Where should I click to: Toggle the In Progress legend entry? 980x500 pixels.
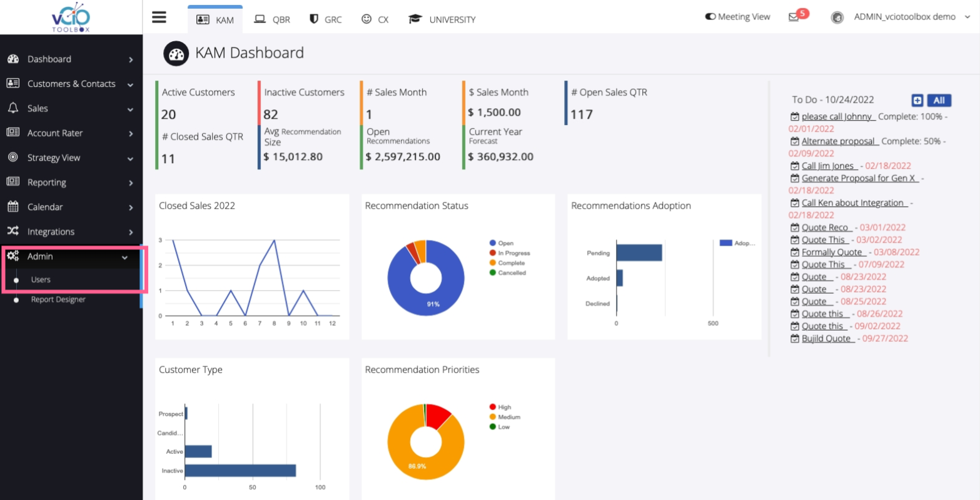(x=510, y=253)
